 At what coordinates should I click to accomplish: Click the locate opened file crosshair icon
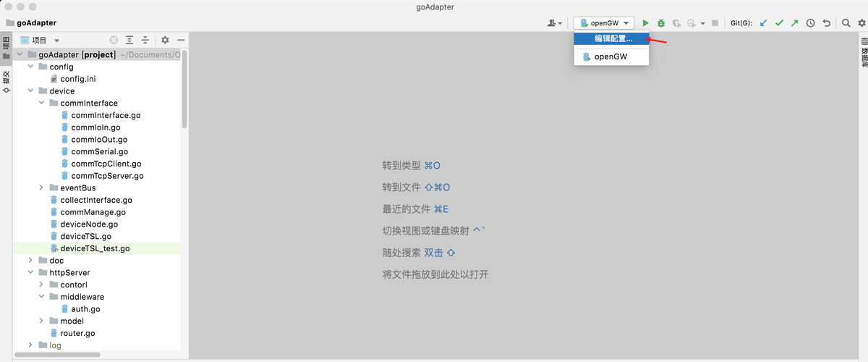click(114, 41)
